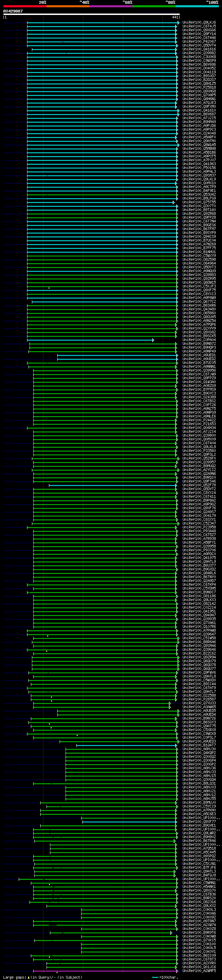Select the UniRef100_C3U0K8 label
This screenshot has width=222, height=980.
(x=199, y=57)
